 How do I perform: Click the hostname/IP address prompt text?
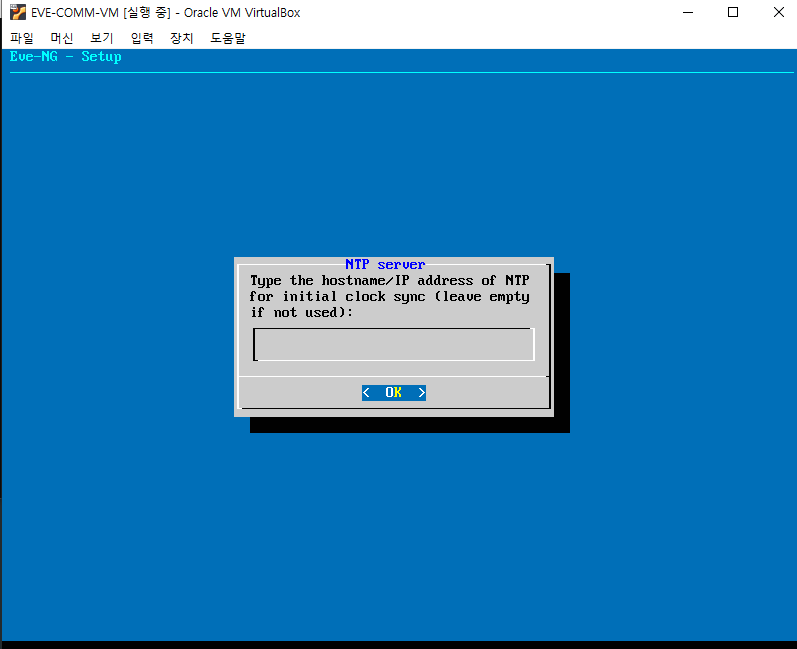click(389, 296)
